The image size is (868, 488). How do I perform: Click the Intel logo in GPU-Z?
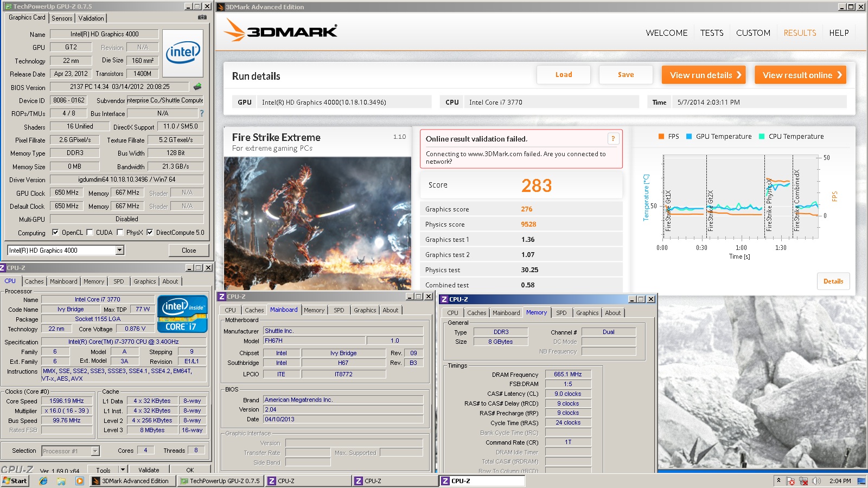[x=183, y=53]
